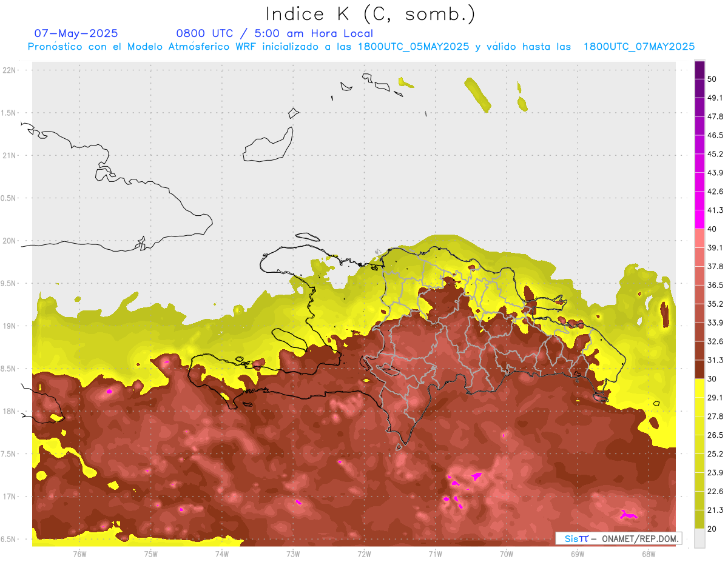Click the "18N" latitude axis label

(9, 412)
